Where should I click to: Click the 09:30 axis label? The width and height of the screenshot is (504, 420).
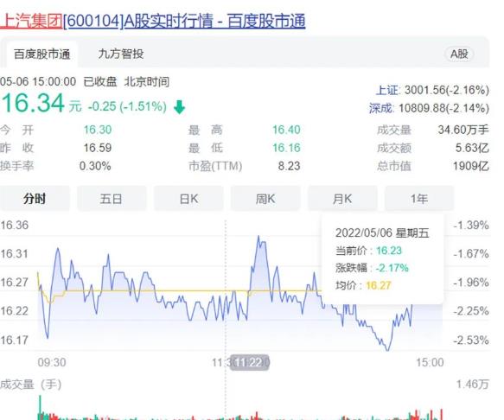[x=52, y=362]
